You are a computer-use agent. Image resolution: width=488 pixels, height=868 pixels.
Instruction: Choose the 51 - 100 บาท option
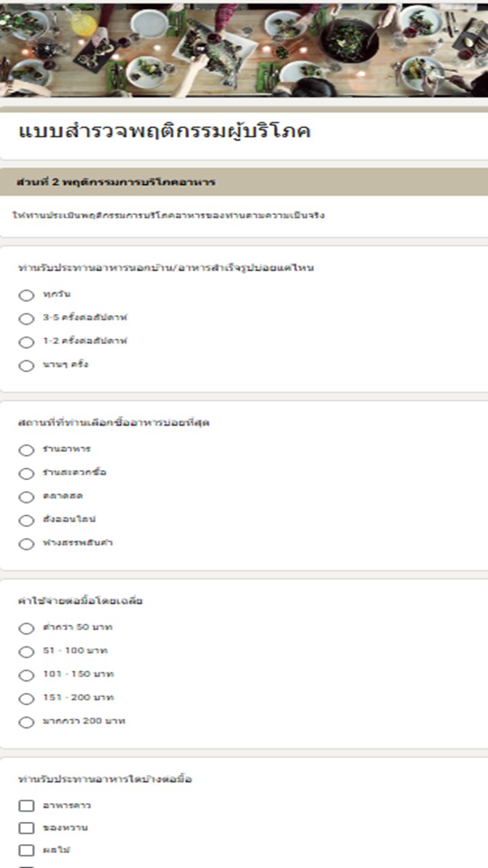26,652
